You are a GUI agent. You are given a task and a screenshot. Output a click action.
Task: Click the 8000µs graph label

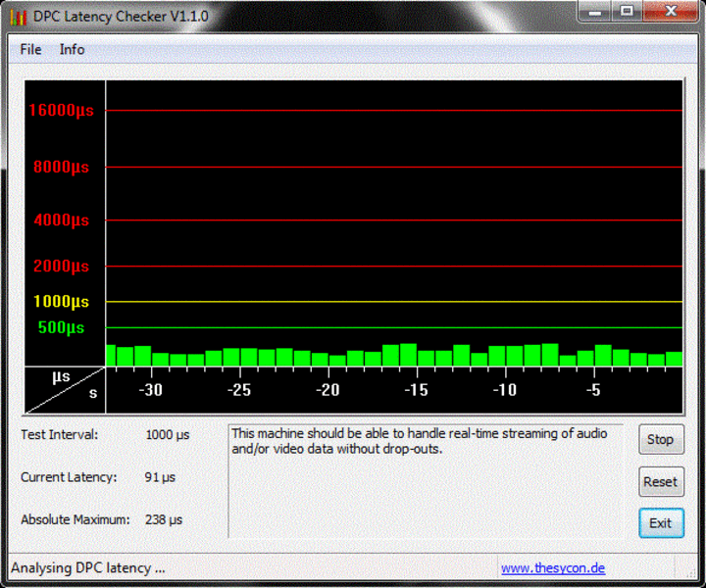tap(61, 168)
